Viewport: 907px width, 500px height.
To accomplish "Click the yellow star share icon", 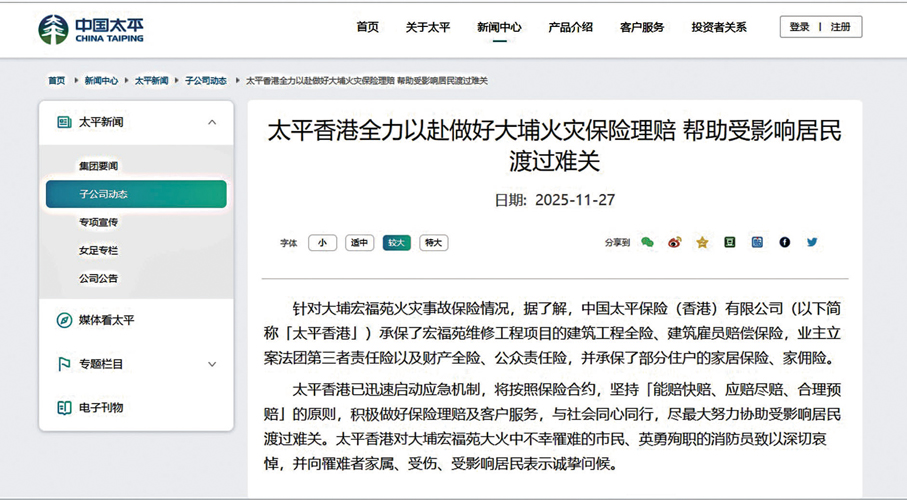I will 702,242.
